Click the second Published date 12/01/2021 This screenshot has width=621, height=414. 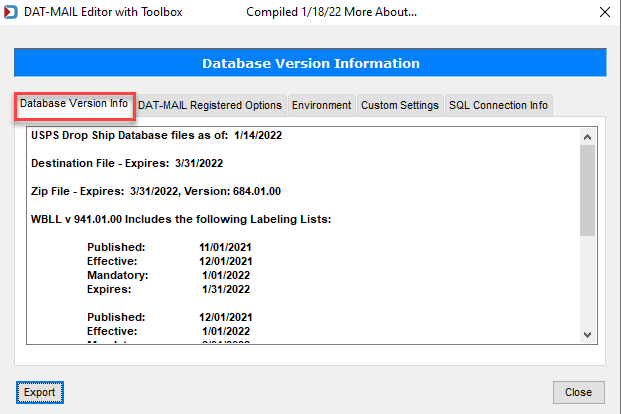point(226,317)
